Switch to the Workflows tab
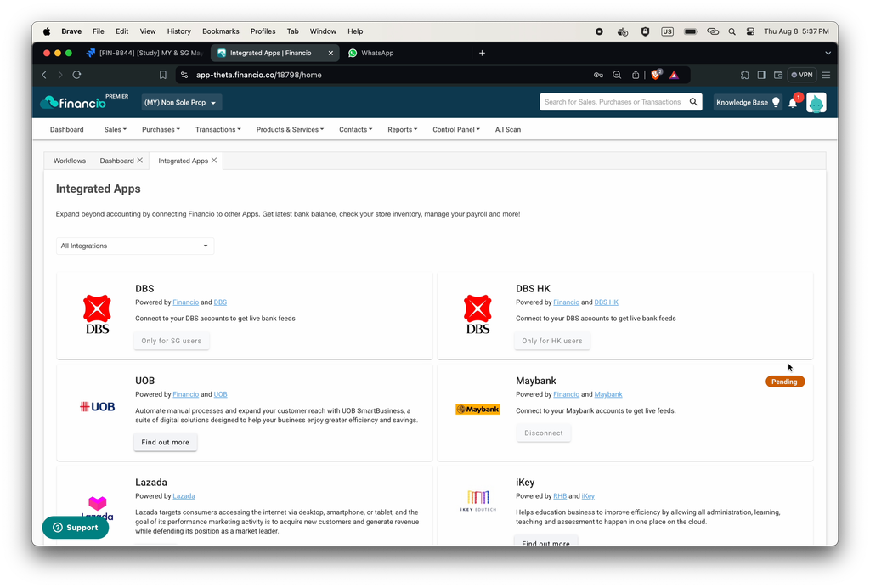This screenshot has width=870, height=588. click(70, 161)
